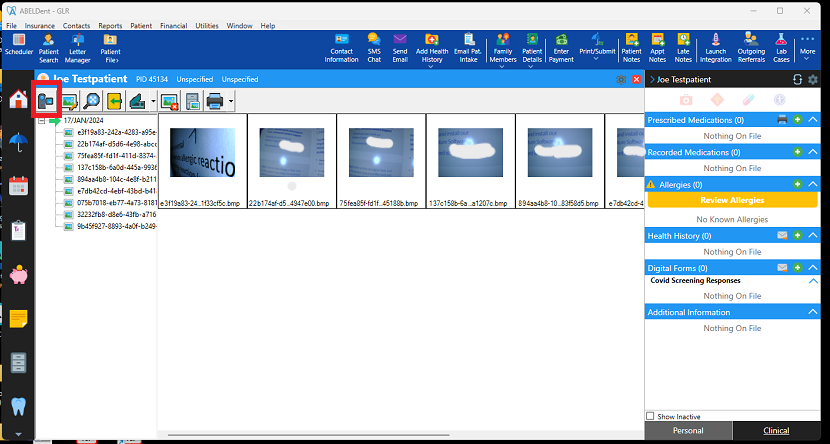Click the delete image toolbar icon
The image size is (830, 444).
[169, 101]
